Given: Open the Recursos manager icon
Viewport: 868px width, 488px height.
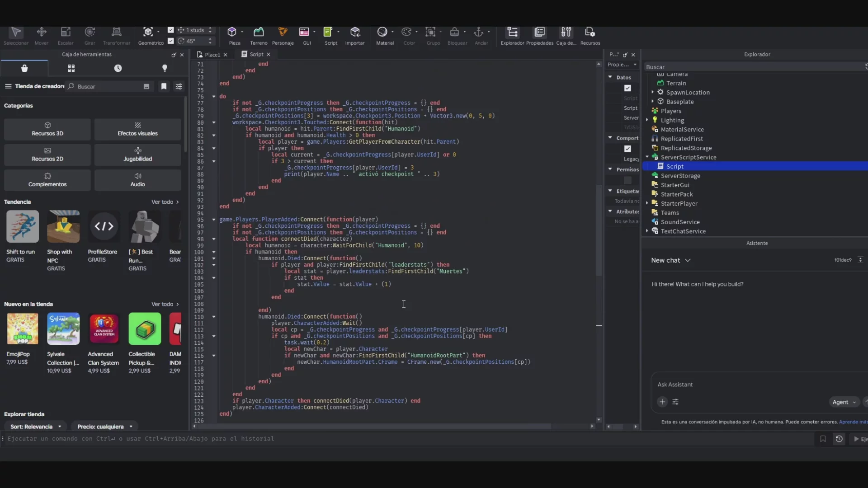Looking at the screenshot, I should (x=590, y=32).
